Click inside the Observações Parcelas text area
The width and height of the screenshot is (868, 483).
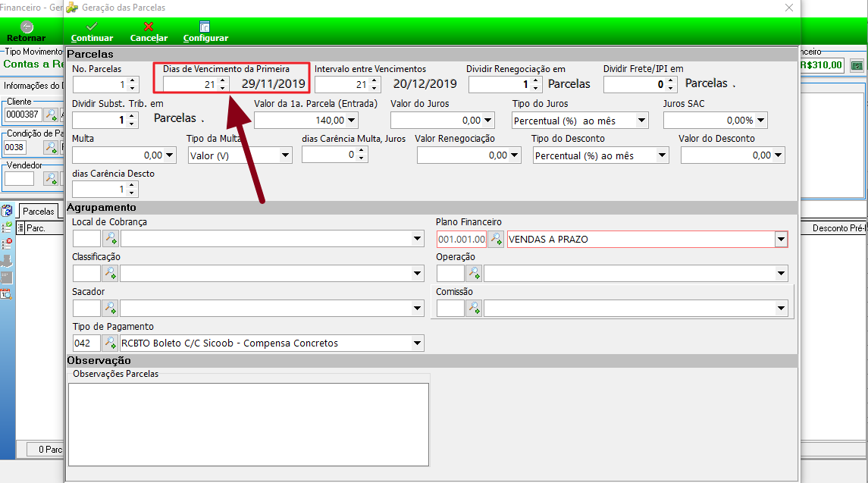coord(249,425)
